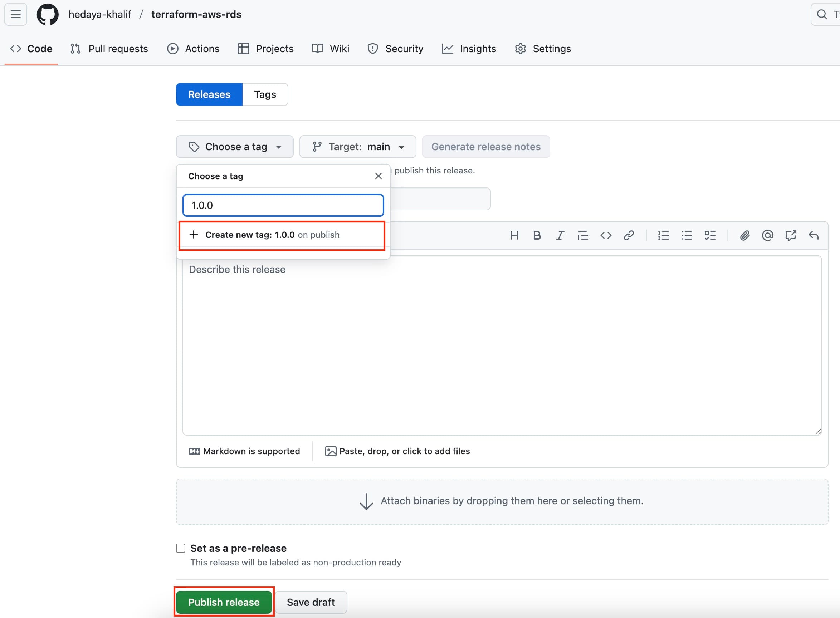Toggle bold text in editor toolbar
Screen dimensions: 840x618
[537, 235]
